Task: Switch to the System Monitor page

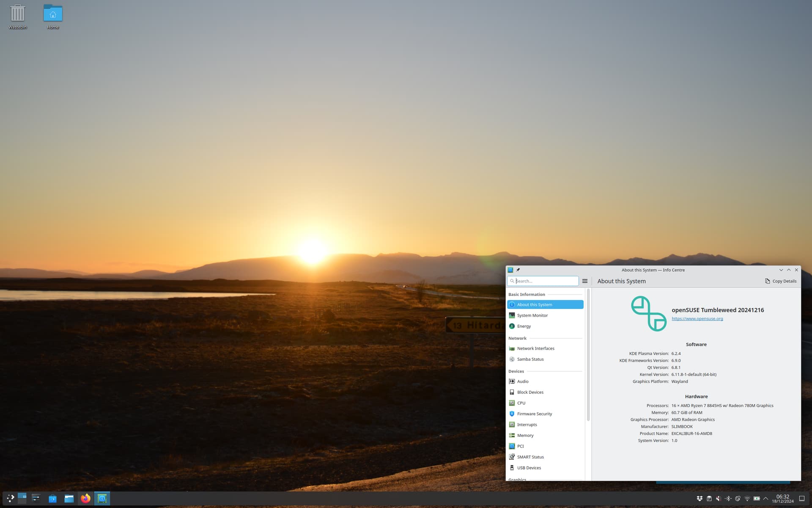Action: (532, 315)
